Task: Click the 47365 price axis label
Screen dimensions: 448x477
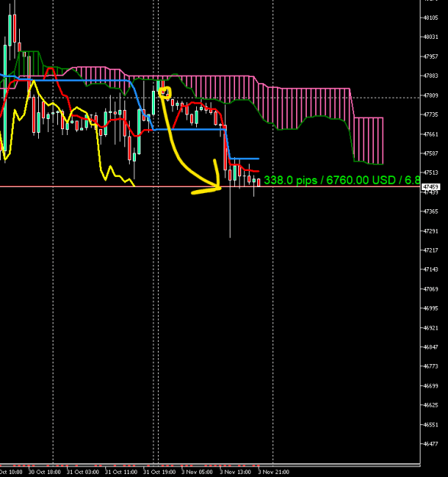Action: click(x=431, y=211)
